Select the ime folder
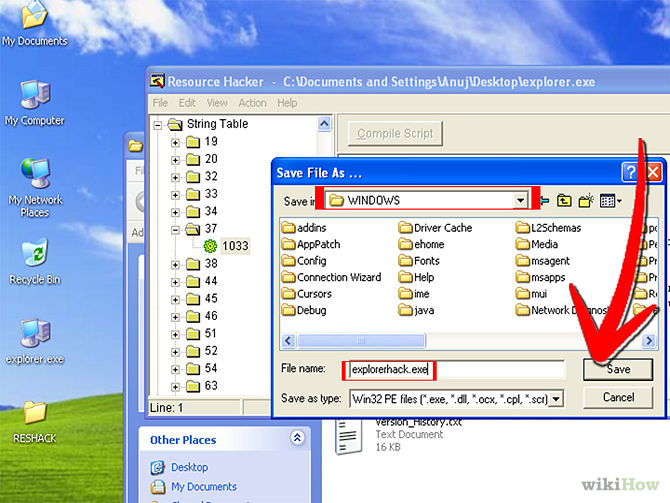670x503 pixels. click(414, 294)
